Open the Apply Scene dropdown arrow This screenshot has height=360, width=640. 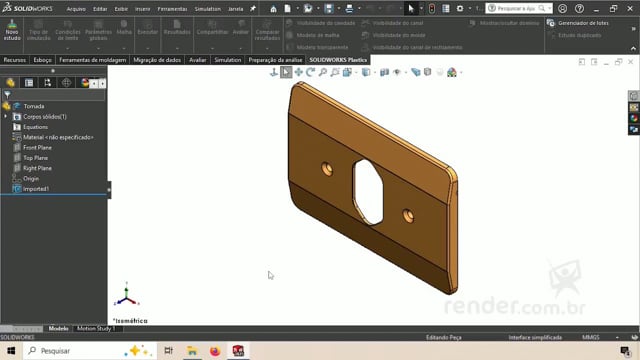(x=461, y=73)
